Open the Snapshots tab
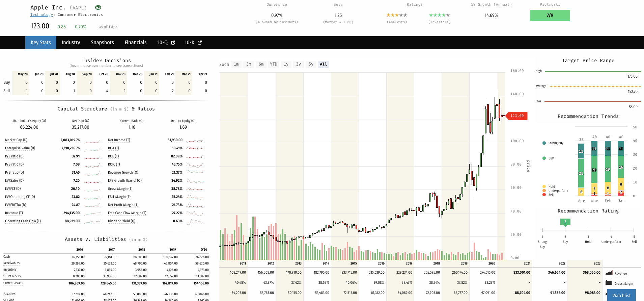Screen dimensions: 644x301 [x=102, y=43]
